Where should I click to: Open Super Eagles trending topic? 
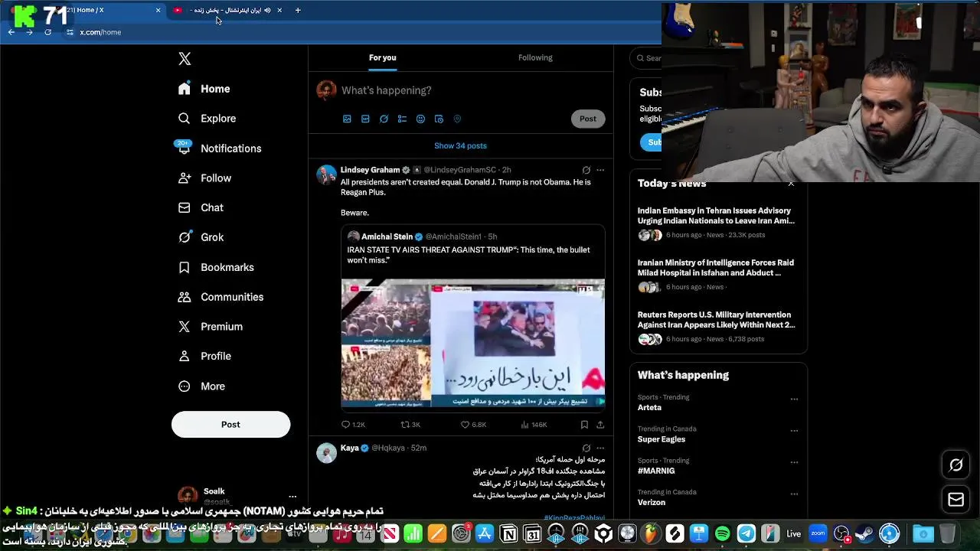tap(661, 440)
